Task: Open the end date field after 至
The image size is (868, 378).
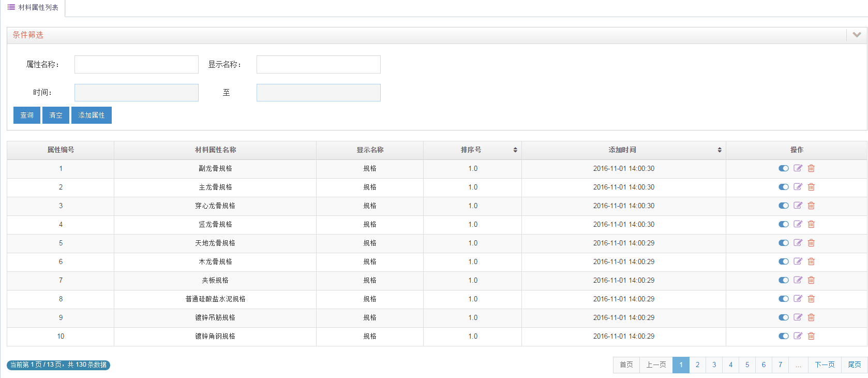Action: point(319,93)
